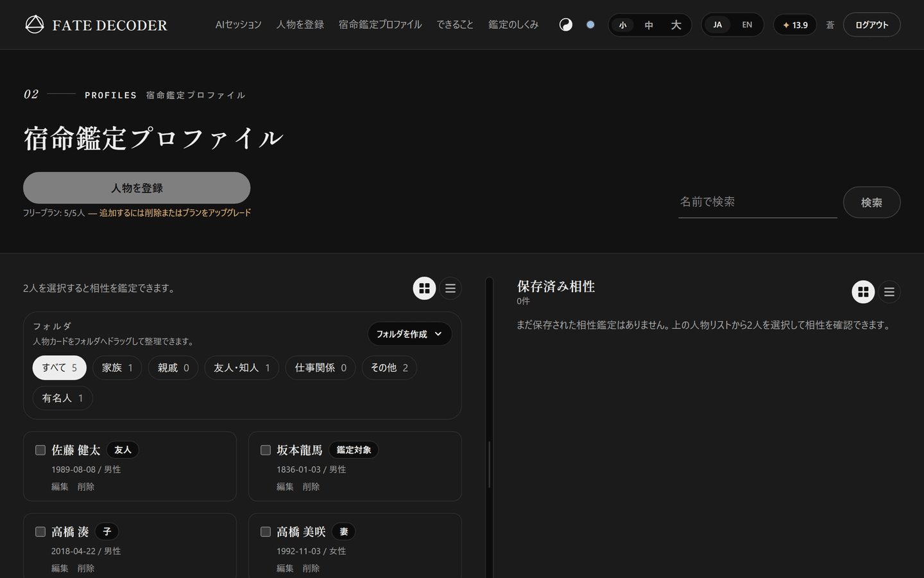Check the 高橋 美咲 checkbox
Screen dimensions: 924x578
(266, 532)
